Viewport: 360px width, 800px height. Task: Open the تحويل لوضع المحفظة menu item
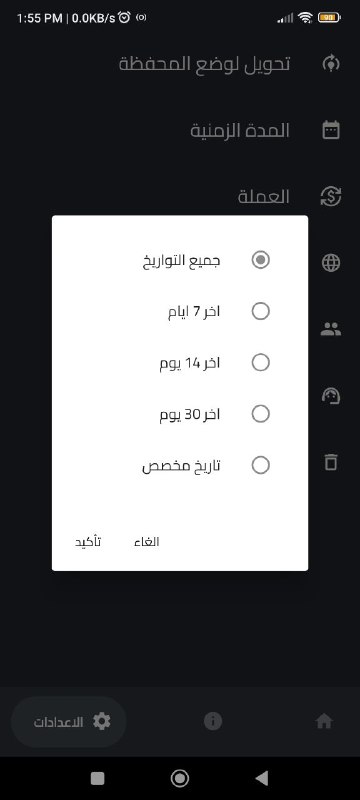(204, 64)
